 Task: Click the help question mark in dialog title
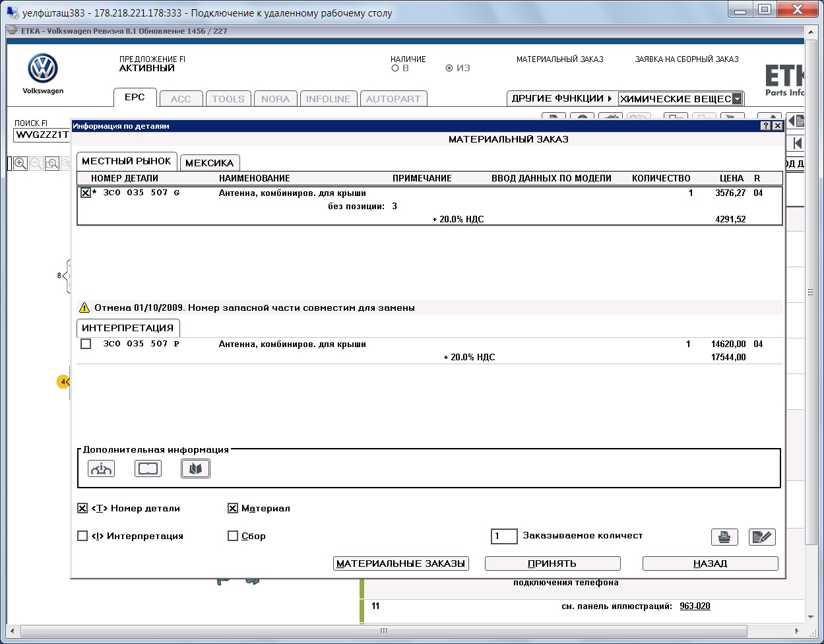(x=766, y=125)
